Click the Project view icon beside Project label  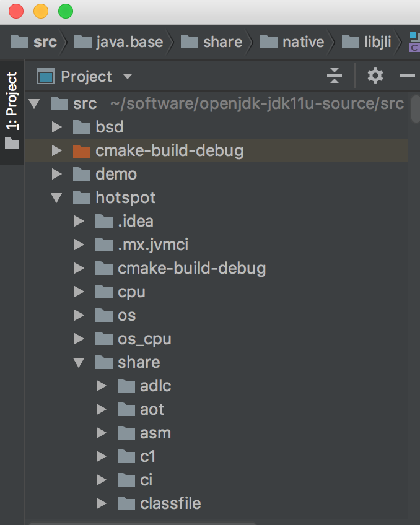coord(45,76)
